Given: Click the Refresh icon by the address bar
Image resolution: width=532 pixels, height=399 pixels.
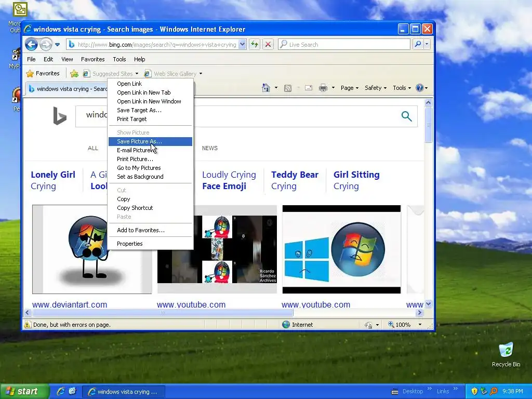Looking at the screenshot, I should [255, 44].
